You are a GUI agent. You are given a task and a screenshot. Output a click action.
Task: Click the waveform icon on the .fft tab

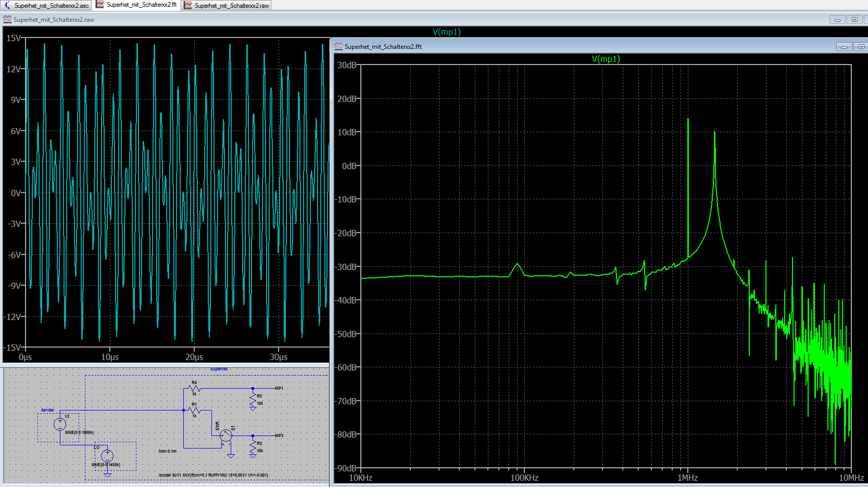point(99,5)
